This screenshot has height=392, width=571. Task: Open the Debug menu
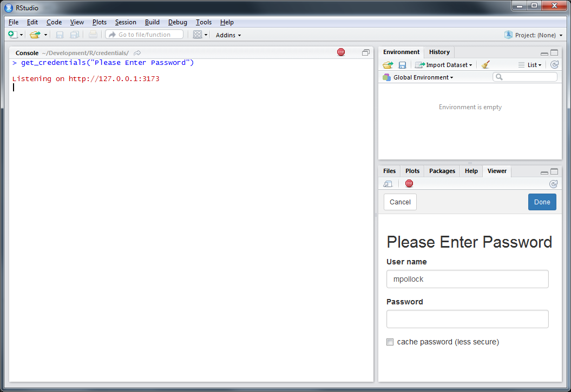coord(178,22)
